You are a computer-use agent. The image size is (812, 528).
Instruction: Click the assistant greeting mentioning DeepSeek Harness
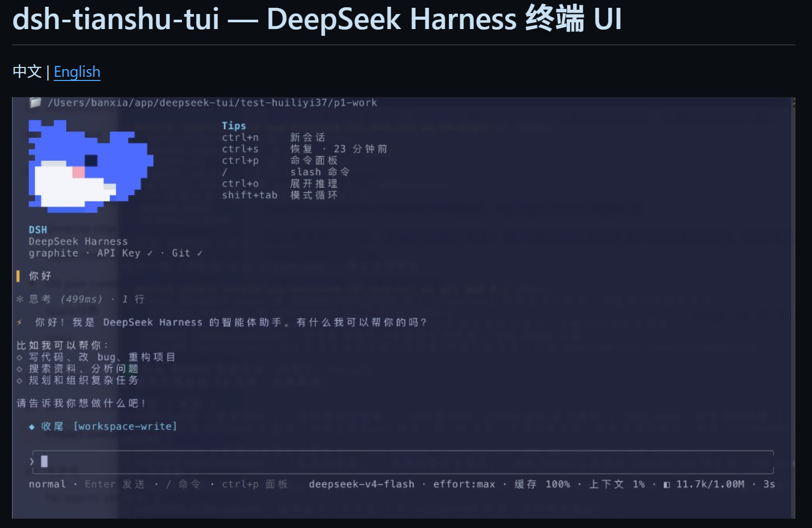tap(231, 322)
